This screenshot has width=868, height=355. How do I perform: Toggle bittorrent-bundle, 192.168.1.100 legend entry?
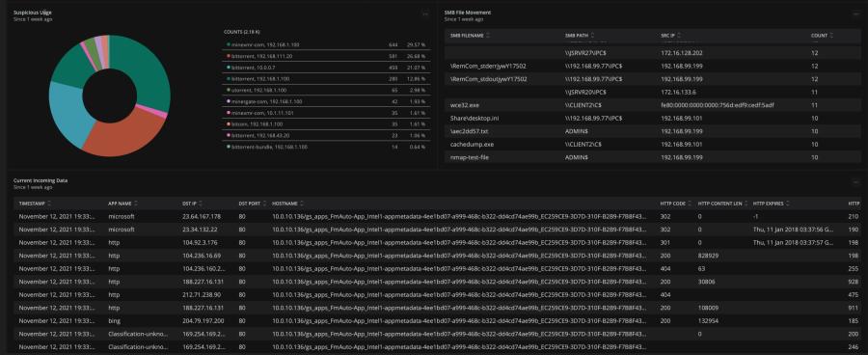point(326,147)
